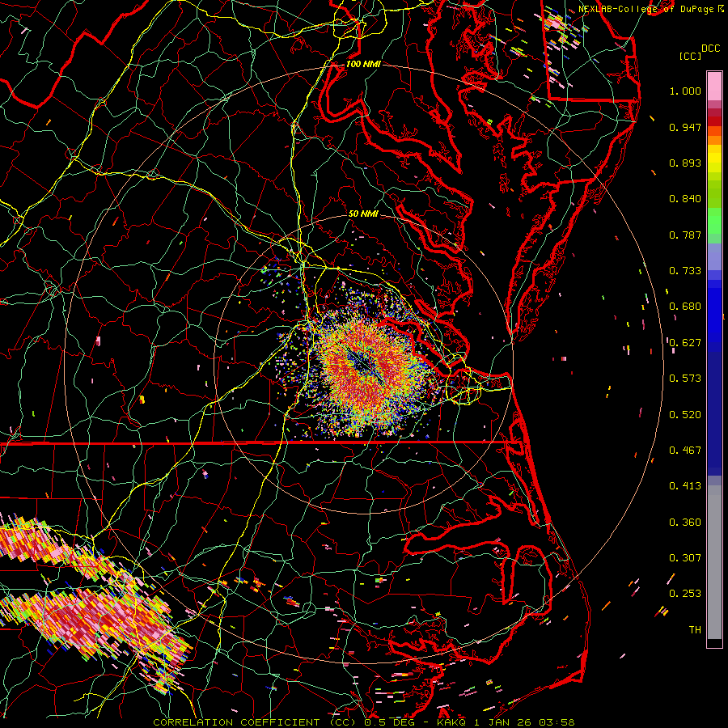Click the 1.000 value on the color scale
This screenshot has width=728, height=728.
coord(685,91)
